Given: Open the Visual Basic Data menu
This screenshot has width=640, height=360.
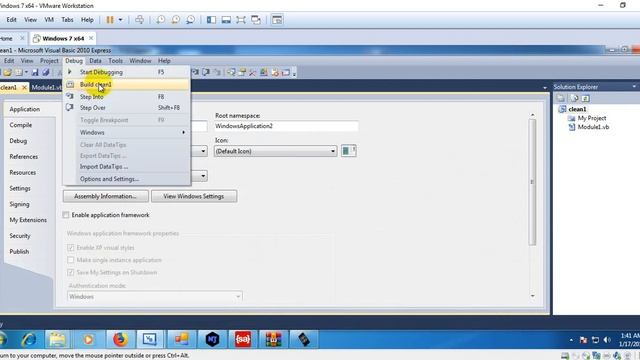Looking at the screenshot, I should click(95, 60).
